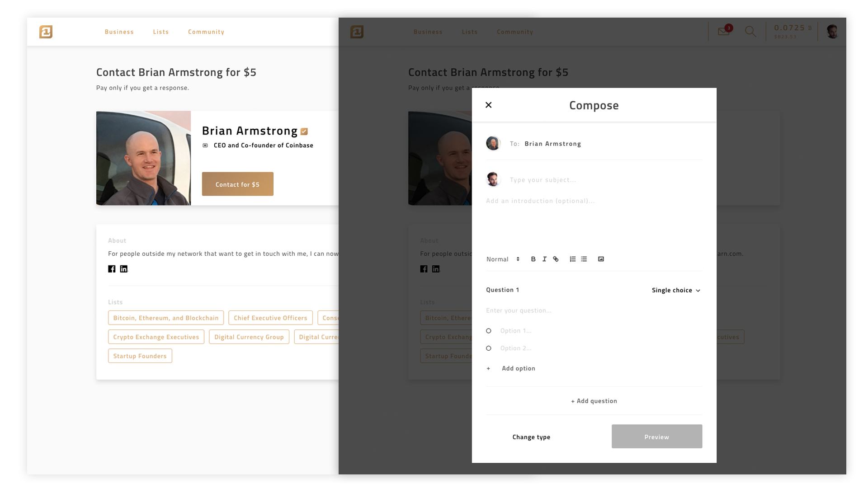This screenshot has width=868, height=488.
Task: Click the 21 logo in the left window
Action: [x=46, y=32]
